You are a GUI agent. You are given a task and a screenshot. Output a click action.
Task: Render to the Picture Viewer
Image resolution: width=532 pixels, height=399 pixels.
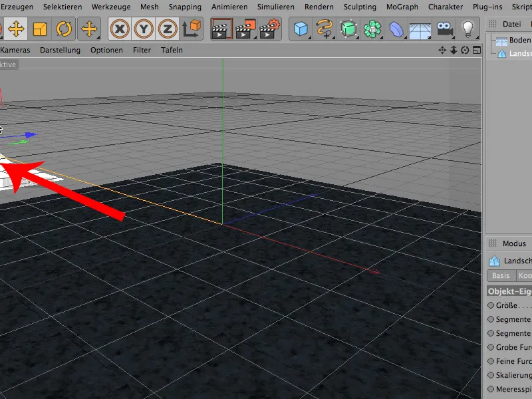point(243,29)
